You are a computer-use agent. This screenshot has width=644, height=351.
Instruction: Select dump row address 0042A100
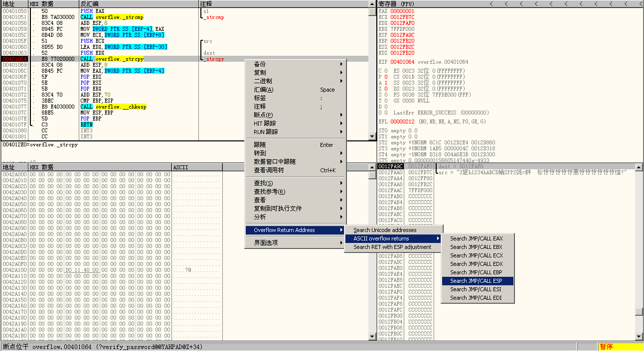pos(14,270)
